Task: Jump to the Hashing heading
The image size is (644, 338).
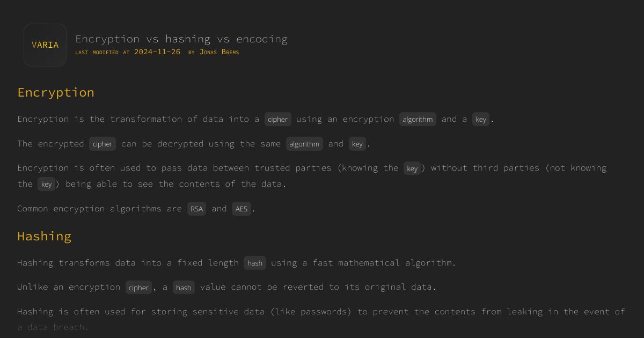Action: [44, 236]
